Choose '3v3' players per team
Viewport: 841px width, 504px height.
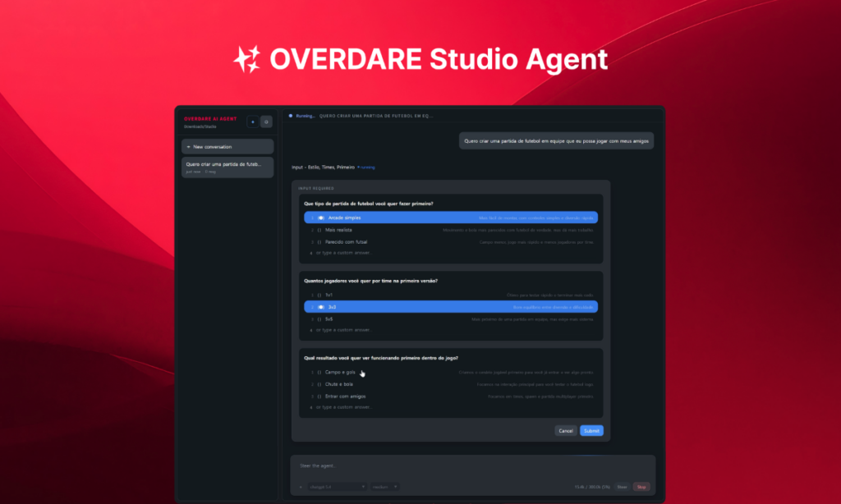pos(451,307)
